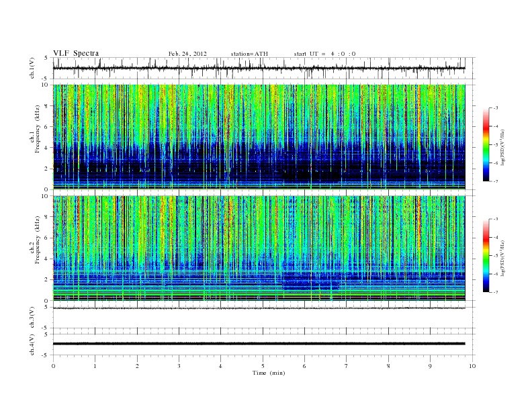Click the "Time (min)" axis title

[x=269, y=373]
